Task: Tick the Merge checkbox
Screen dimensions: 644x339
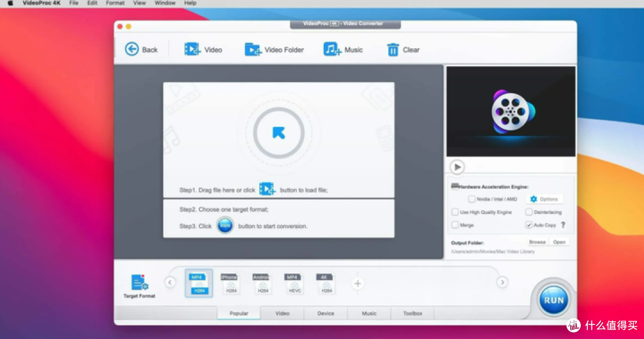Action: coord(454,225)
